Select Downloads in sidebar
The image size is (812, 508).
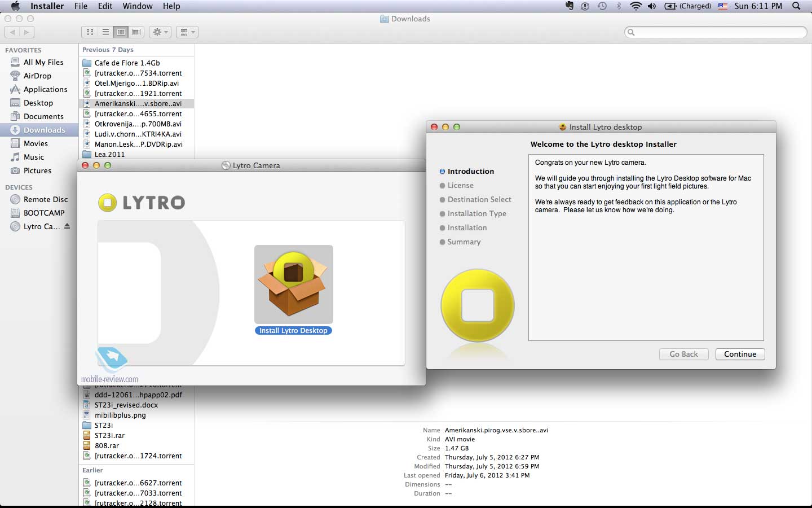[39, 130]
